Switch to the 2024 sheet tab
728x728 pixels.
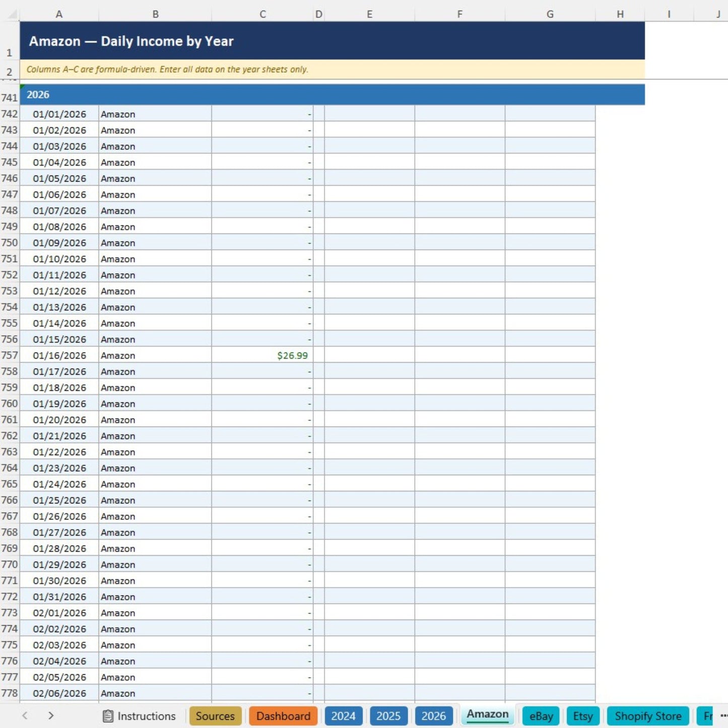coord(343,716)
